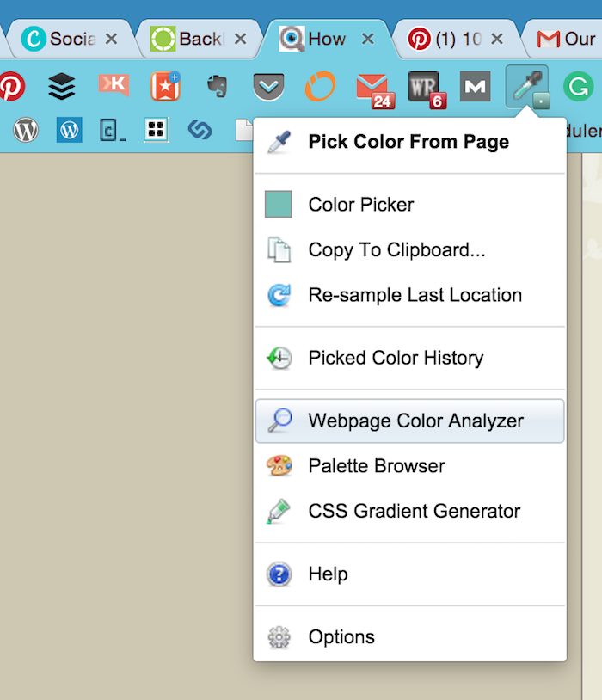This screenshot has width=602, height=700.
Task: Launch CSS Gradient Generator
Action: click(x=414, y=511)
